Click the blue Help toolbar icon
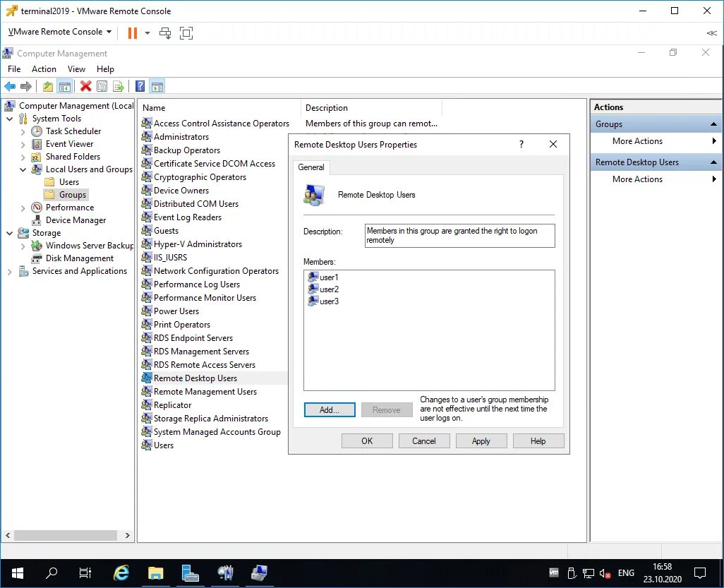Viewport: 724px width, 588px height. [140, 86]
